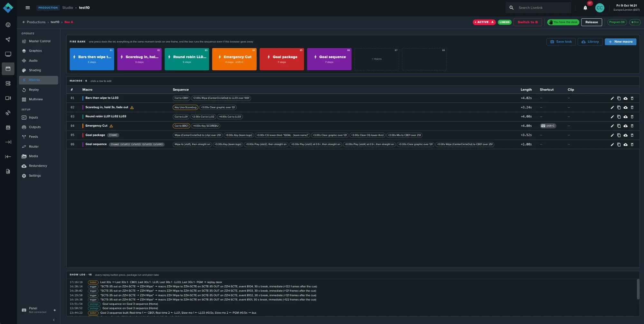Fire the 'Bars then wipe' blue macro tile

[92, 59]
